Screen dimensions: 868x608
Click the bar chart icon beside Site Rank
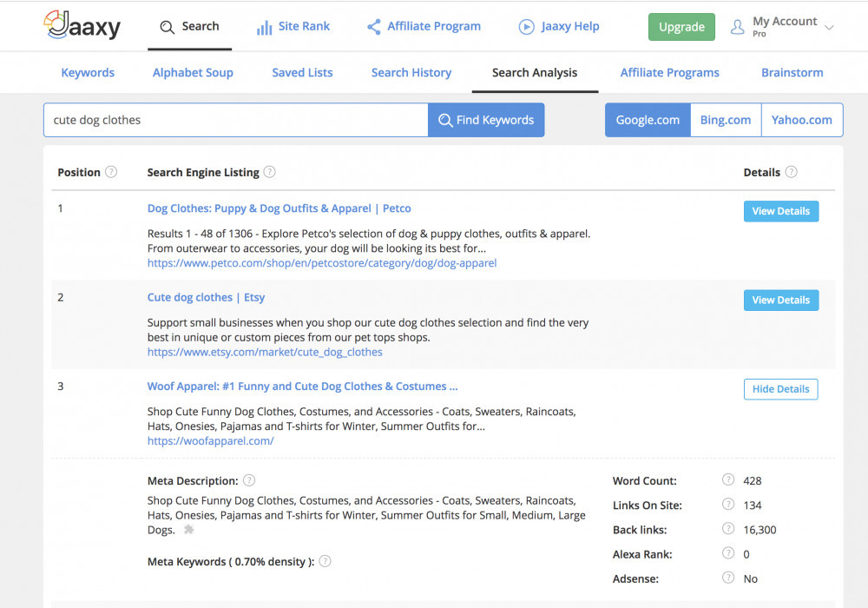coord(264,27)
